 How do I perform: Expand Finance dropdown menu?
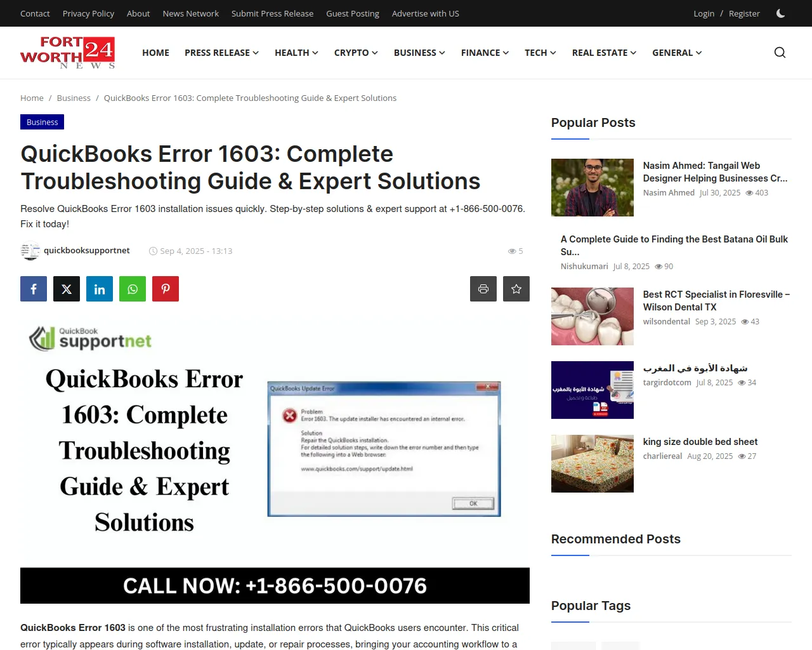(x=485, y=53)
